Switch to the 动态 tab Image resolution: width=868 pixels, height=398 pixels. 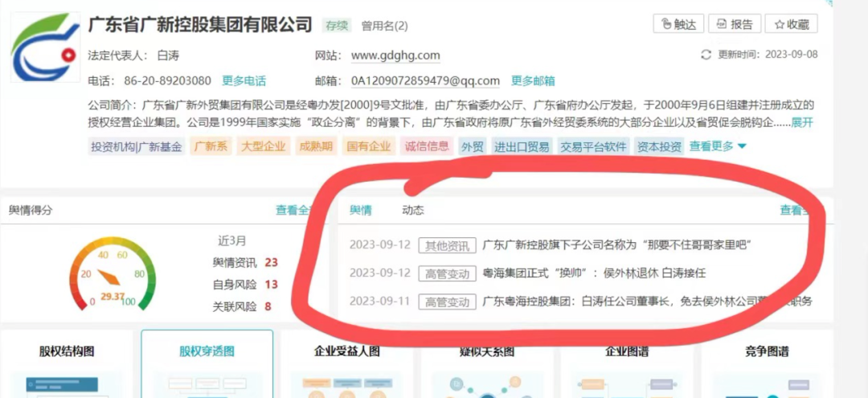click(413, 210)
